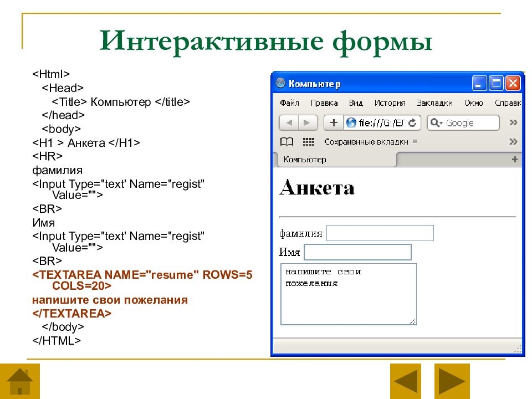Click the Safari compass icon in title bar

tap(280, 83)
